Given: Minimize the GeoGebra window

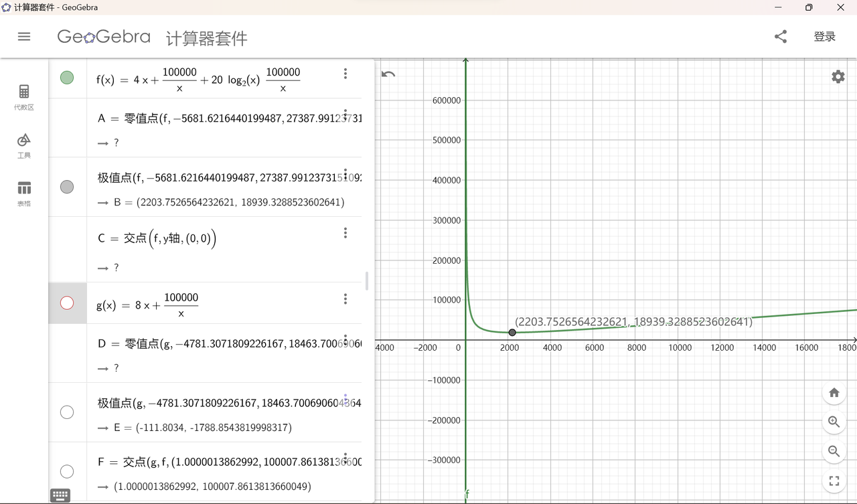Looking at the screenshot, I should coord(779,7).
